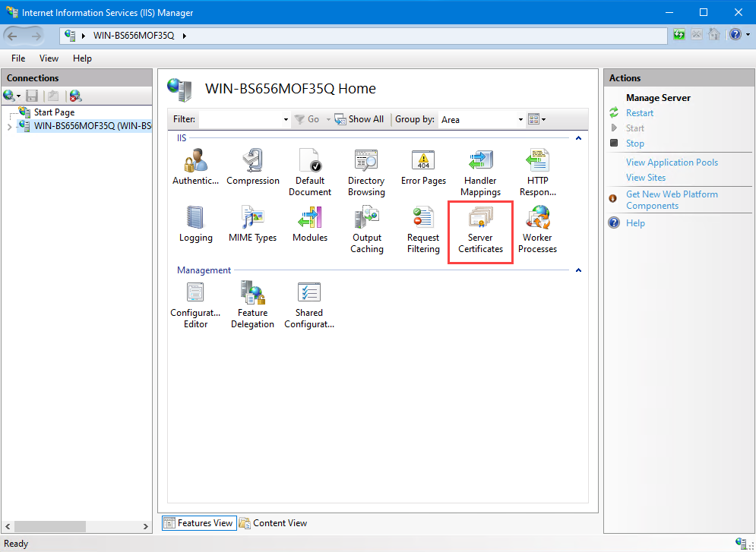
Task: Select HTTP Response Headers icon
Action: [x=538, y=172]
